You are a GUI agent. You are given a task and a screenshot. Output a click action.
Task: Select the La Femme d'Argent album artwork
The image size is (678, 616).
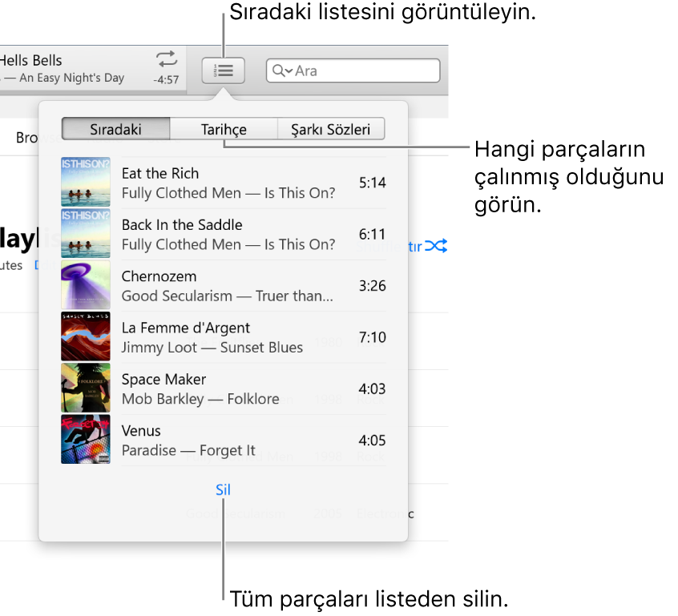click(86, 336)
